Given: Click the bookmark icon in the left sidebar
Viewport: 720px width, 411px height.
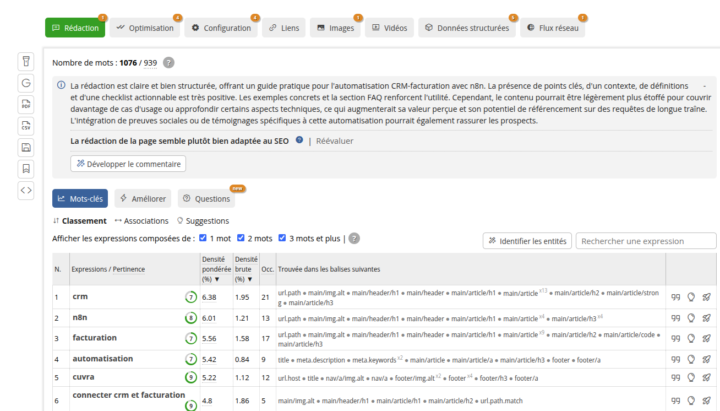Looking at the screenshot, I should pos(26,169).
